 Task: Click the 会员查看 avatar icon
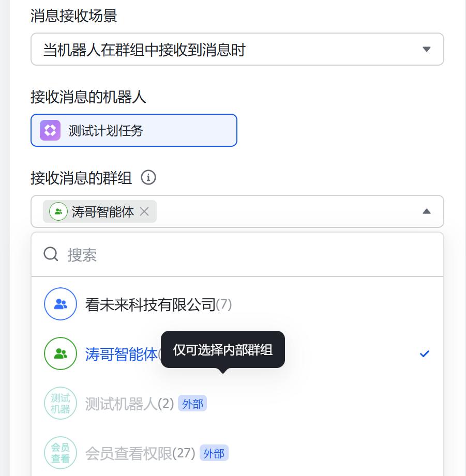(61, 453)
